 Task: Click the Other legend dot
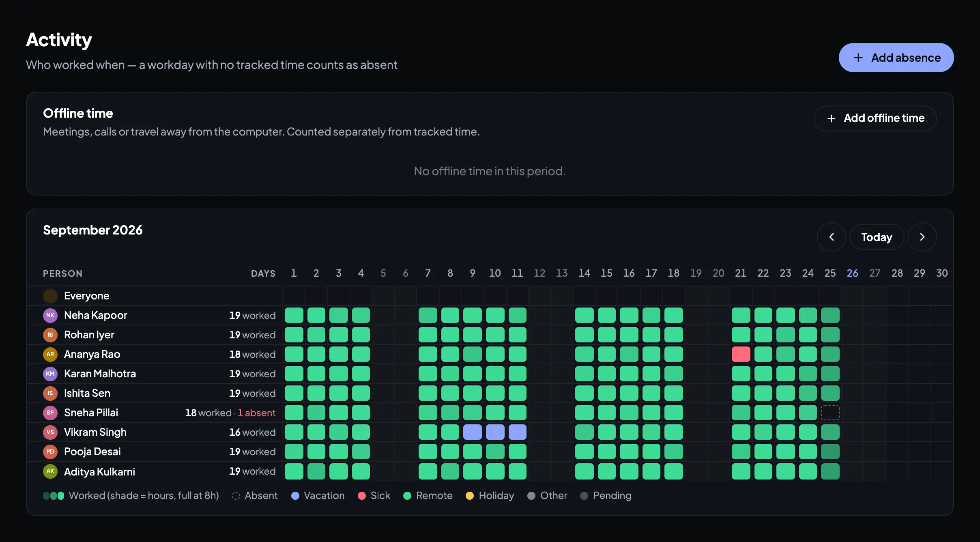[x=531, y=496]
